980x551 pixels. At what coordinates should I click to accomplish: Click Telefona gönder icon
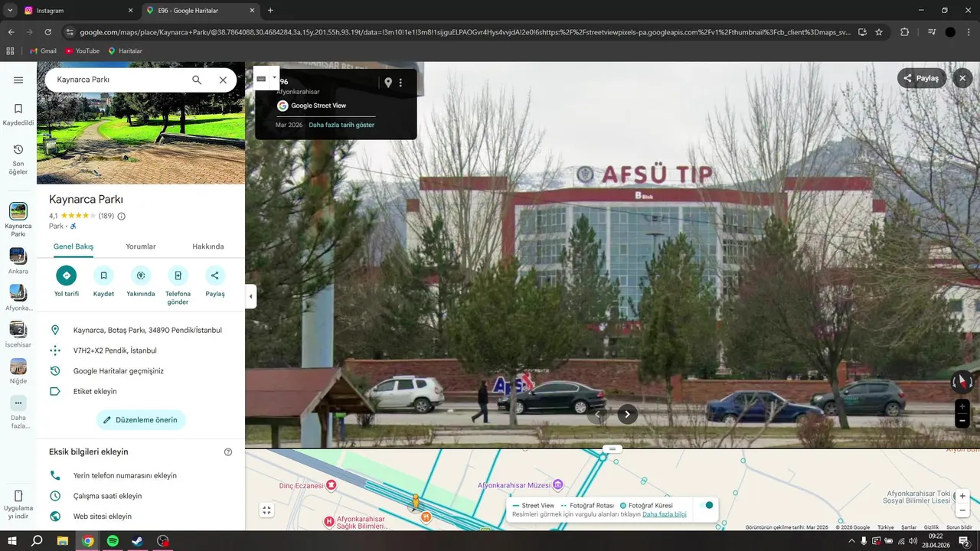[x=178, y=275]
